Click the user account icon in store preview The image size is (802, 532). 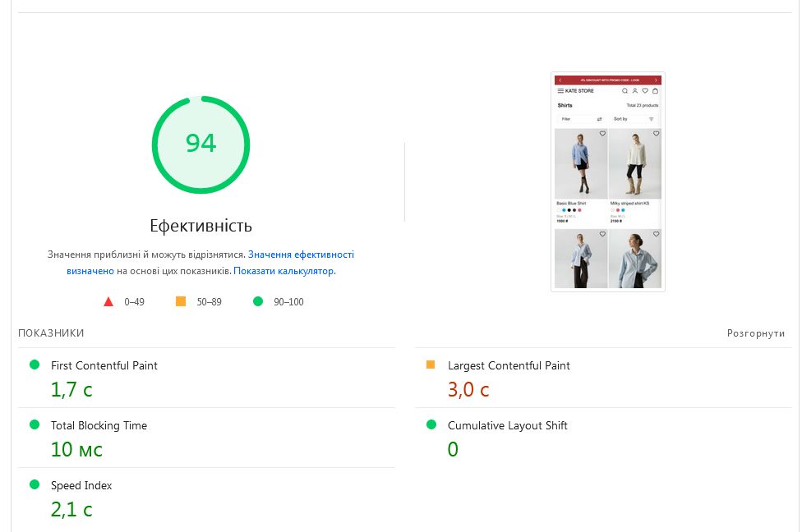[x=635, y=90]
